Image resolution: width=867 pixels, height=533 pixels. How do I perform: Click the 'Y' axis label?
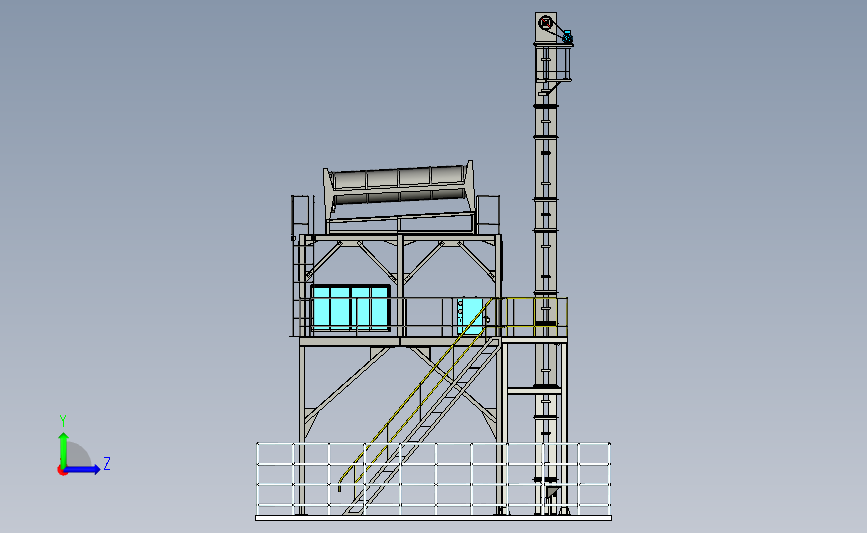63,421
